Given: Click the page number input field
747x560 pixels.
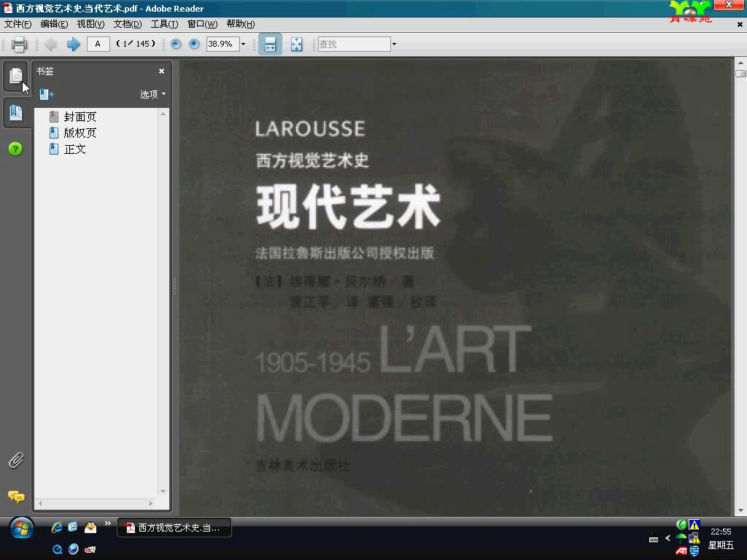Looking at the screenshot, I should 98,44.
